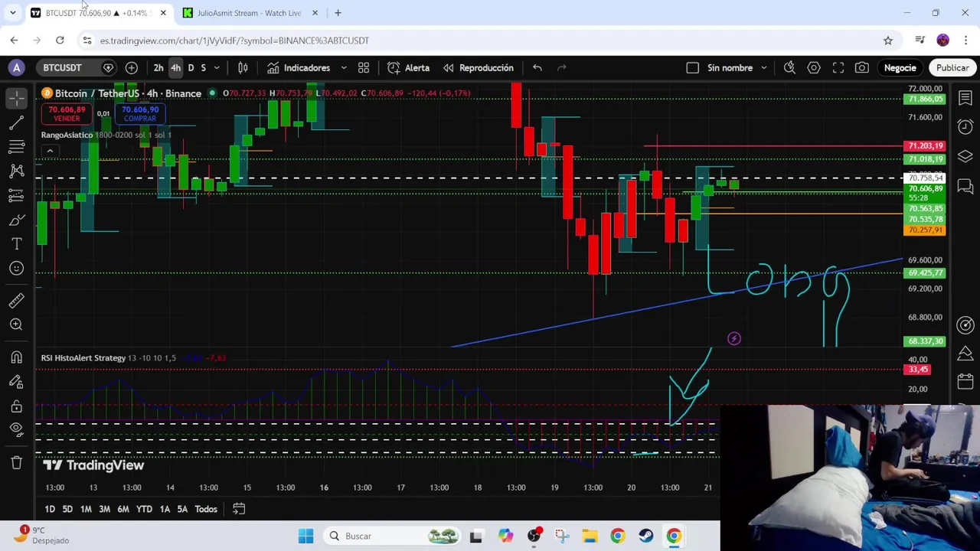Open the alerts clock side panel
Viewport: 980px width, 551px height.
(x=965, y=126)
